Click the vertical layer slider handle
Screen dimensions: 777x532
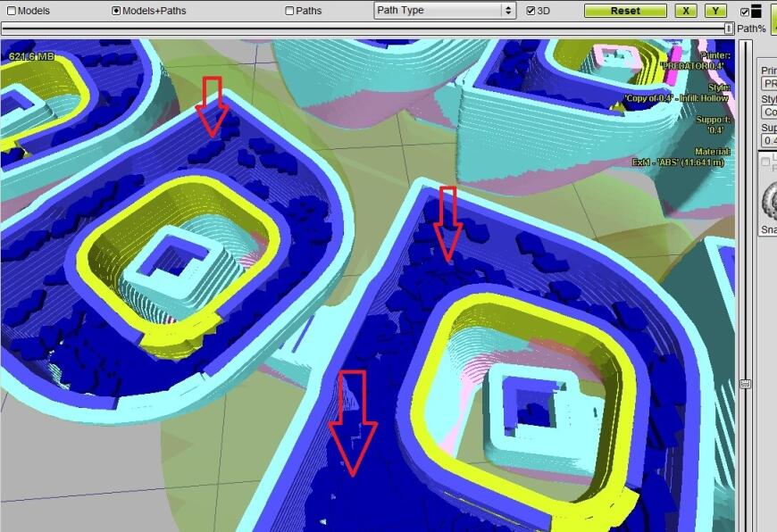[x=745, y=384]
